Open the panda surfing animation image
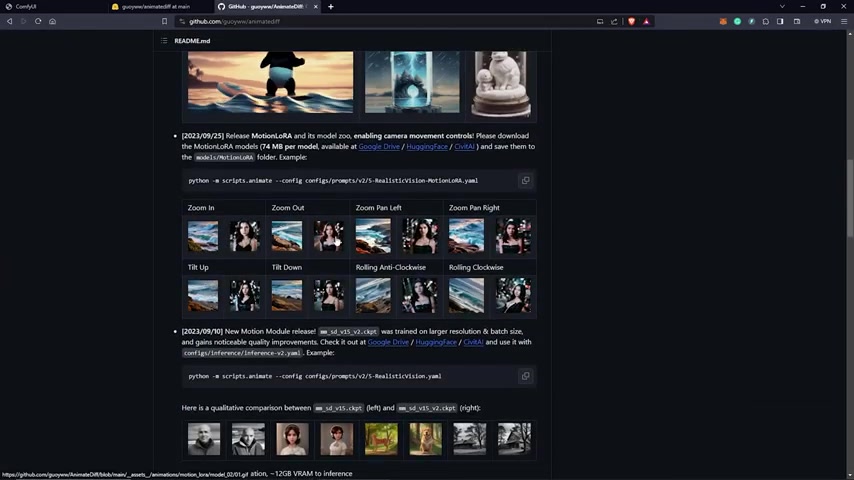The width and height of the screenshot is (854, 480). [271, 82]
